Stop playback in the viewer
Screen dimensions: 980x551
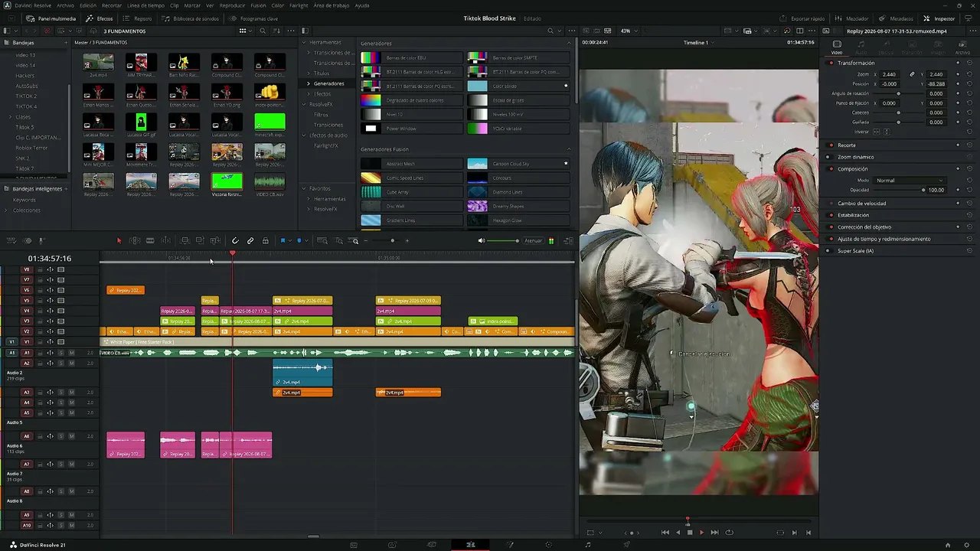click(690, 533)
